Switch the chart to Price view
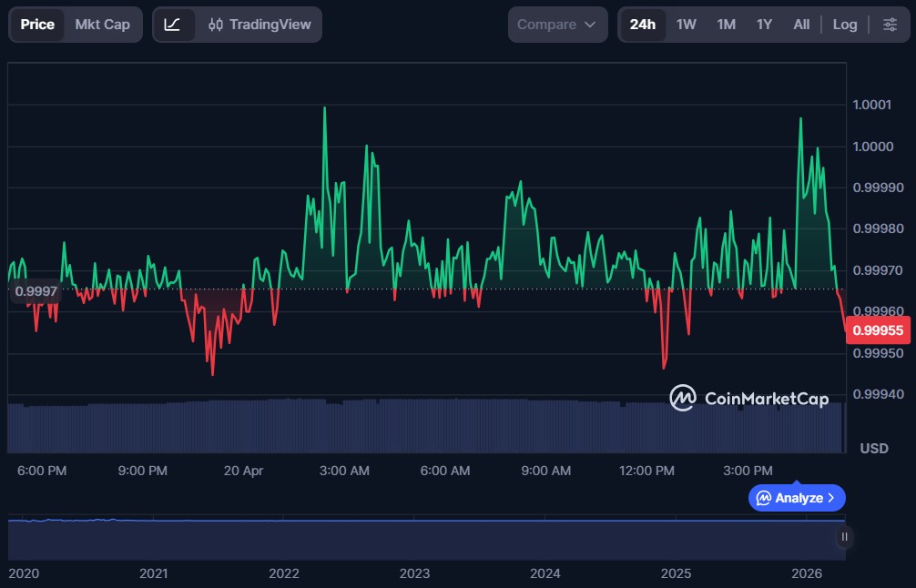 tap(37, 25)
